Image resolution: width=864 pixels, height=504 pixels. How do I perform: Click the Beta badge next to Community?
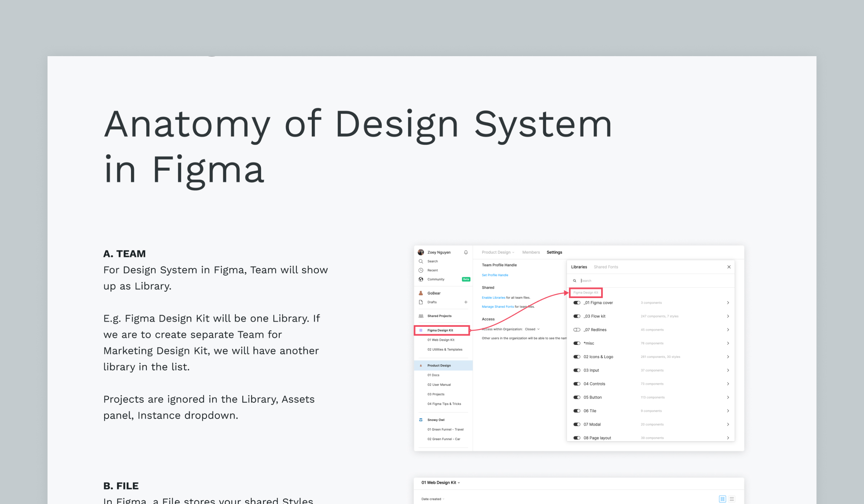[466, 279]
